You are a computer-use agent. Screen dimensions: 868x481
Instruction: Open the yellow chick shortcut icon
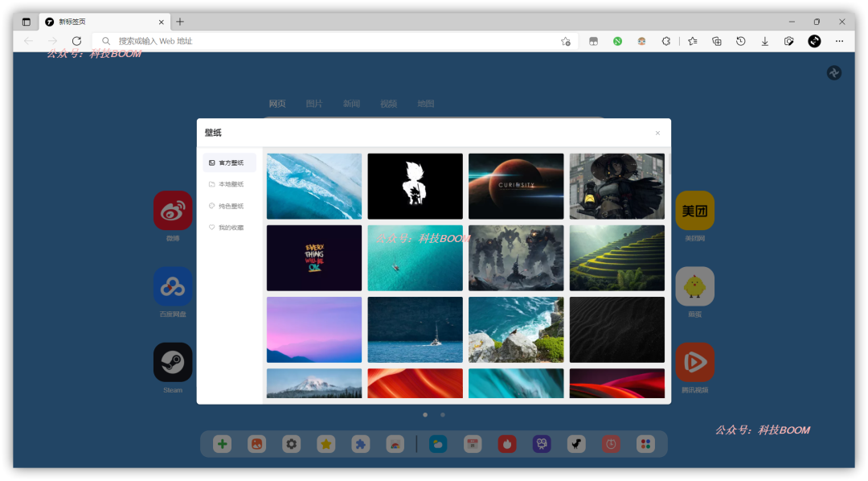point(694,286)
